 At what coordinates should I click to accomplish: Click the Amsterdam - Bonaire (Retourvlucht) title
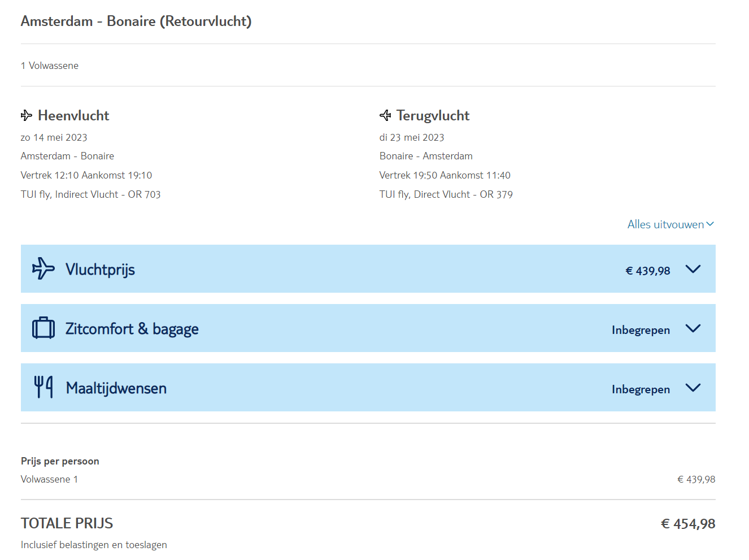click(x=136, y=21)
